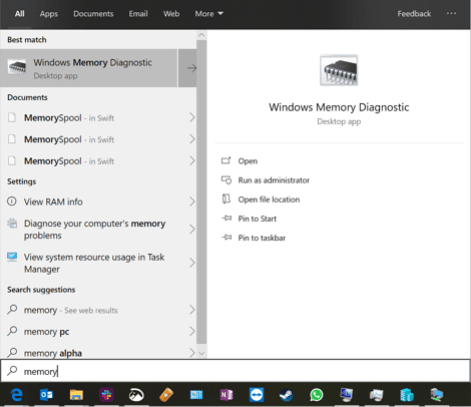The height and width of the screenshot is (407, 471).
Task: Click the Open icon in details pane
Action: coord(226,161)
